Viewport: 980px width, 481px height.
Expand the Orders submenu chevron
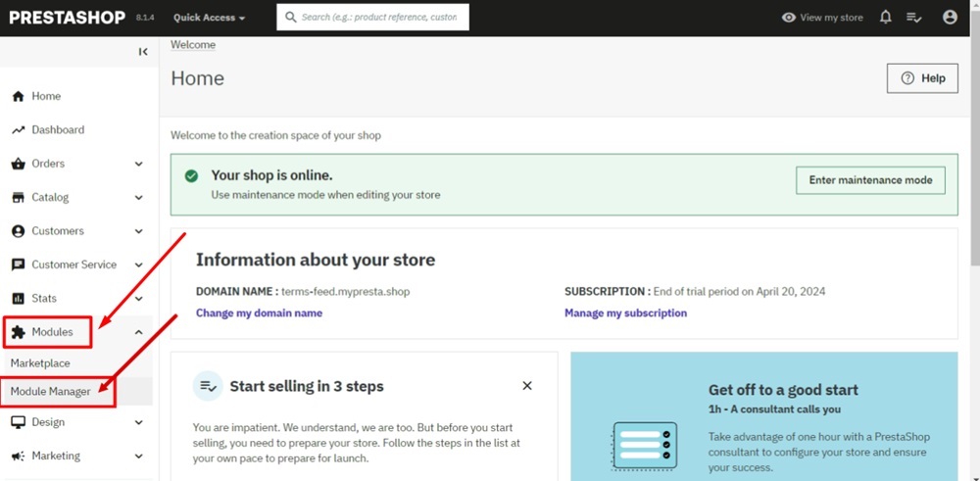pyautogui.click(x=139, y=164)
